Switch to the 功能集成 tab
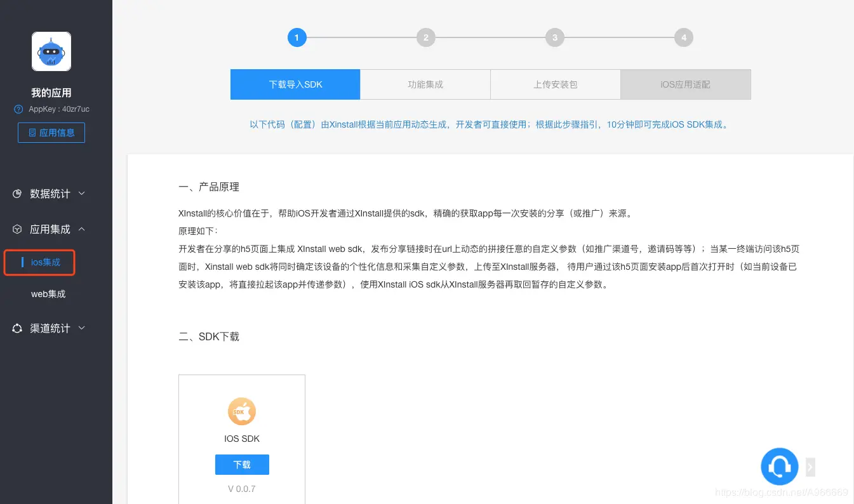The height and width of the screenshot is (504, 854). (425, 84)
